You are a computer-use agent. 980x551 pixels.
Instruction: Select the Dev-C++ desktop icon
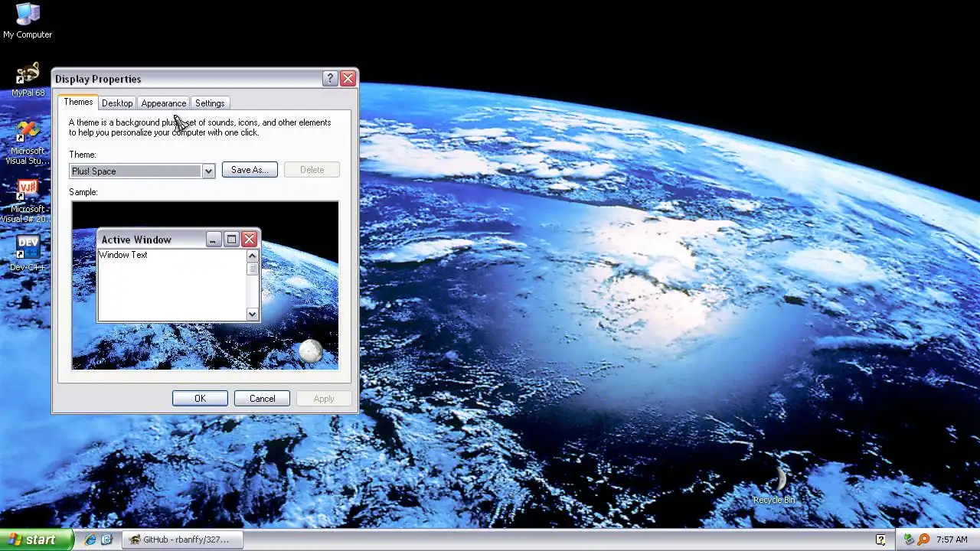[x=28, y=253]
